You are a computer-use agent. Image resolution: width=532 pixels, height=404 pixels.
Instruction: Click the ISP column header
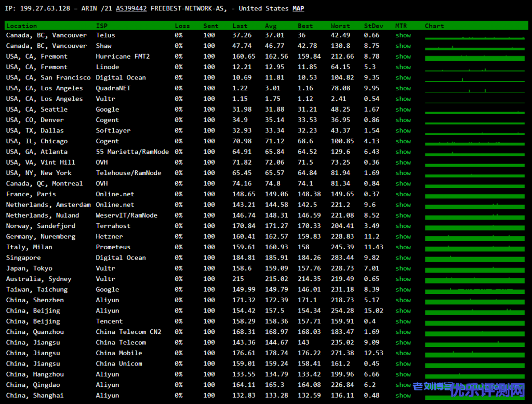pos(102,25)
